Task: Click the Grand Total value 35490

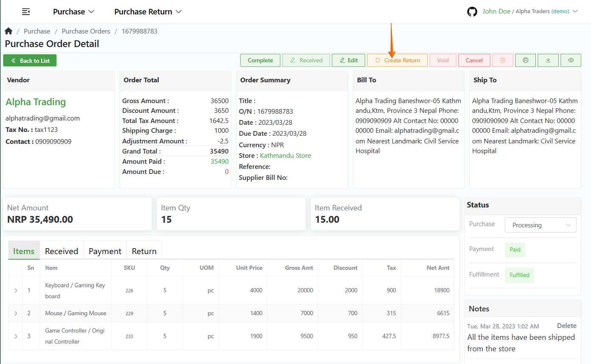Action: pos(219,151)
